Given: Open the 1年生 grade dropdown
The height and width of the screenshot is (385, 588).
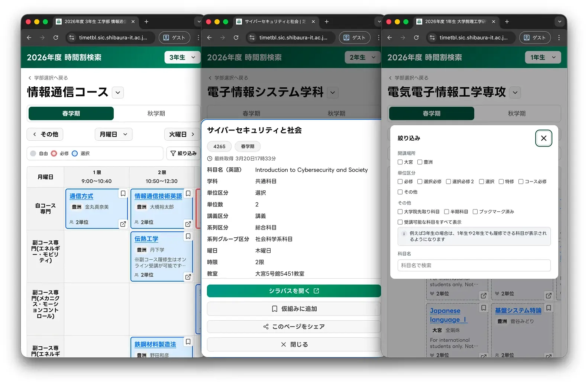Looking at the screenshot, I should point(543,57).
